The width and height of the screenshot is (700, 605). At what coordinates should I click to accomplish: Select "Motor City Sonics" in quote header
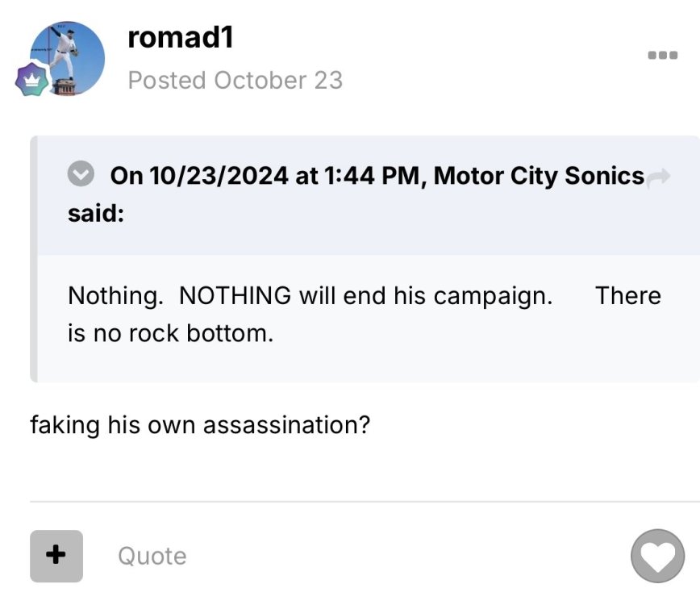pos(539,176)
